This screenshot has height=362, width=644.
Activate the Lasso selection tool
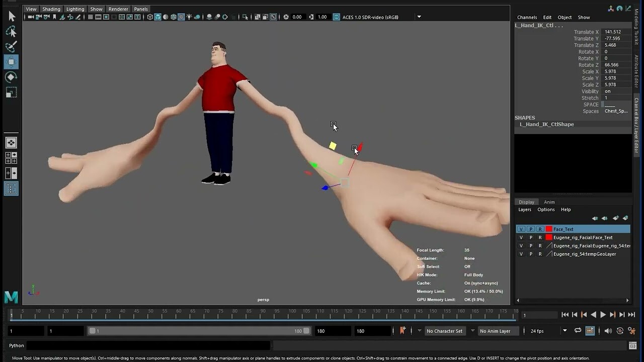11,31
